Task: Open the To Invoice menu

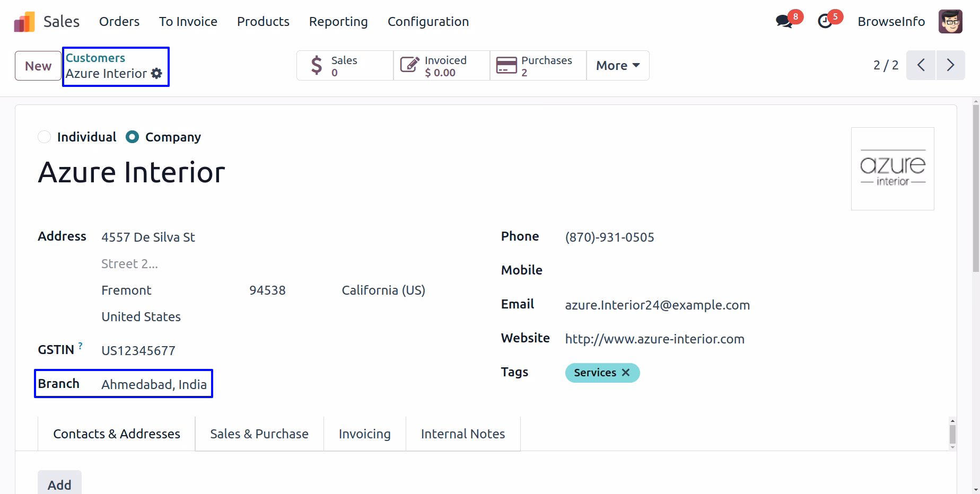Action: 188,22
